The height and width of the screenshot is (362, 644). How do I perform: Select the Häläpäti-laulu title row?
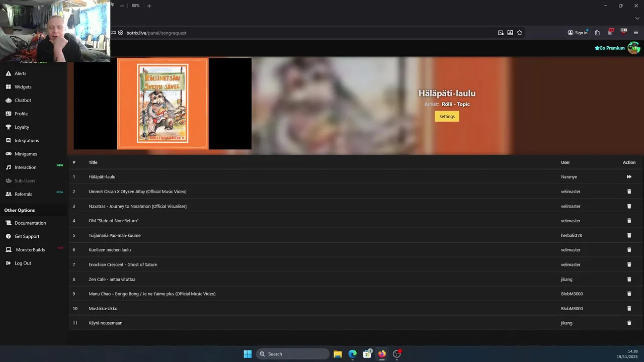point(355,177)
